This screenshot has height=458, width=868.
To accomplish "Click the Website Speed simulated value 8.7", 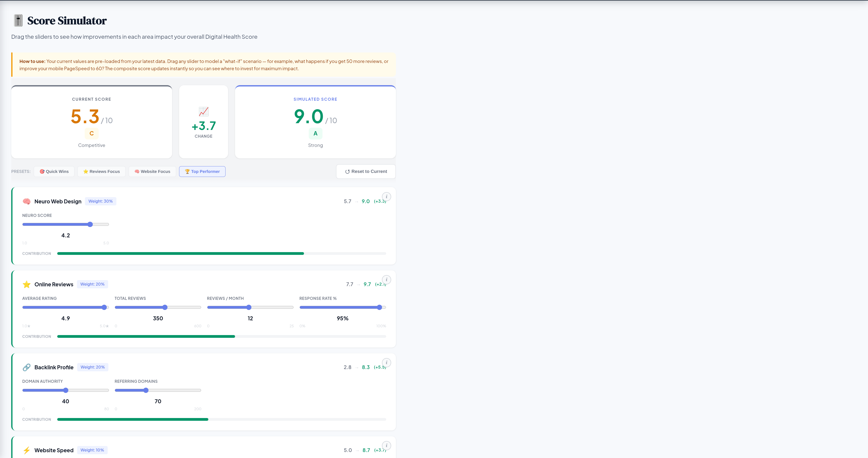I will pyautogui.click(x=366, y=450).
